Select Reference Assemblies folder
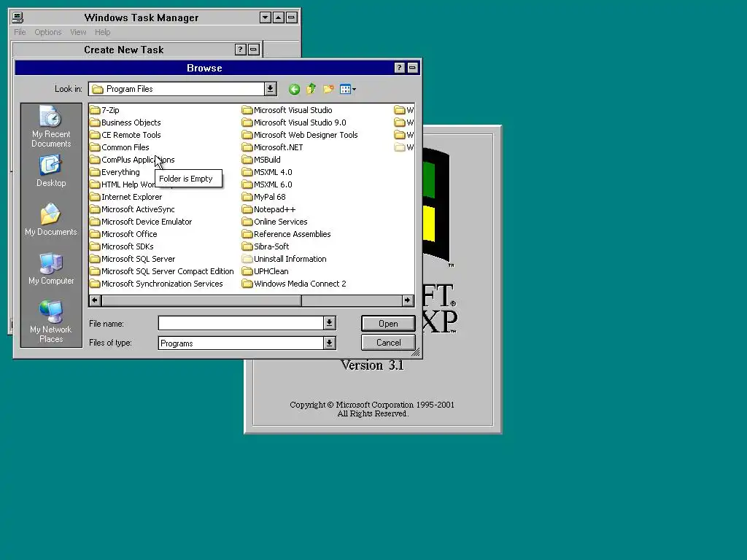 tap(287, 234)
